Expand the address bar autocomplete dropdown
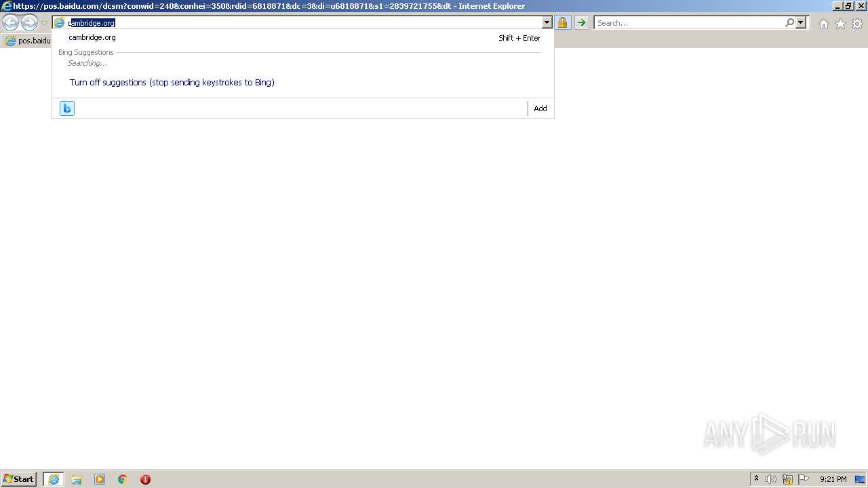Viewport: 868px width, 488px height. [547, 23]
